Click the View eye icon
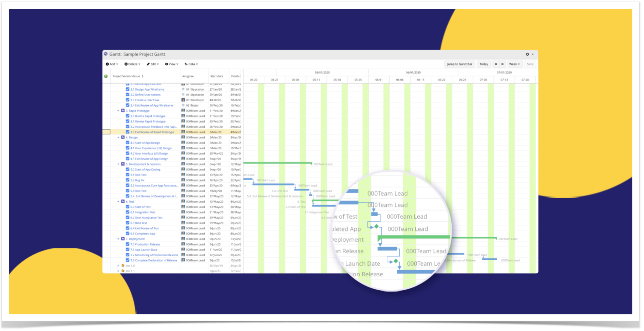Screen dimensions: 644x331 pos(166,64)
